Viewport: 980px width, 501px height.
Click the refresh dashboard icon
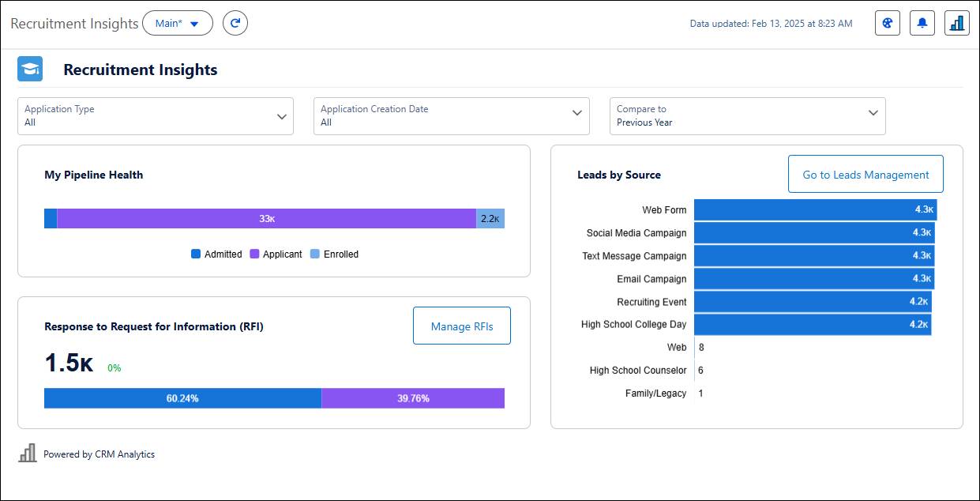pos(235,23)
